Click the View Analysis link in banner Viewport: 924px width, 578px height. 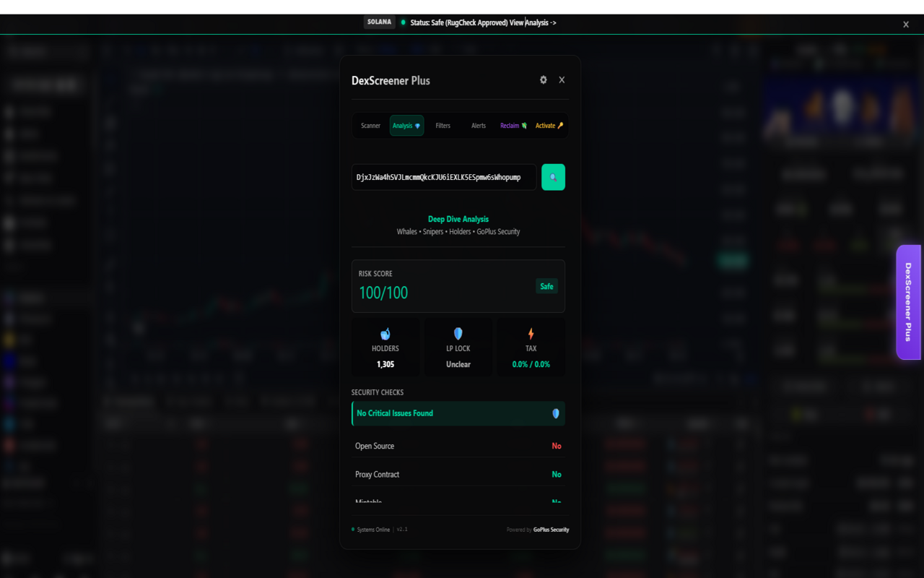[533, 22]
